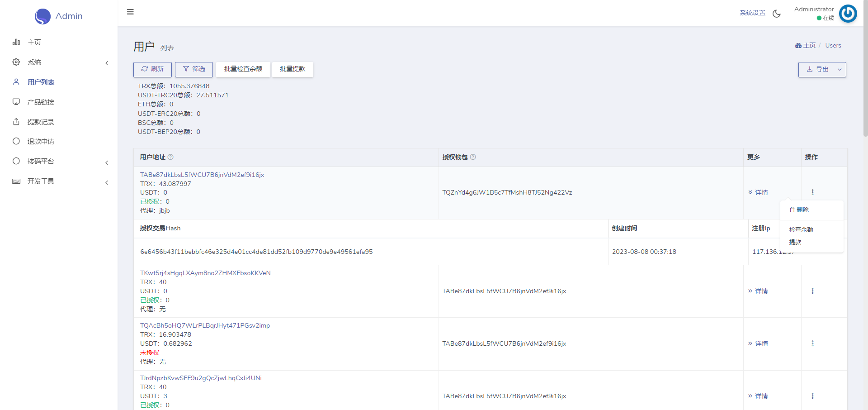Open the 导出 export dropdown arrow
868x410 pixels.
[840, 70]
